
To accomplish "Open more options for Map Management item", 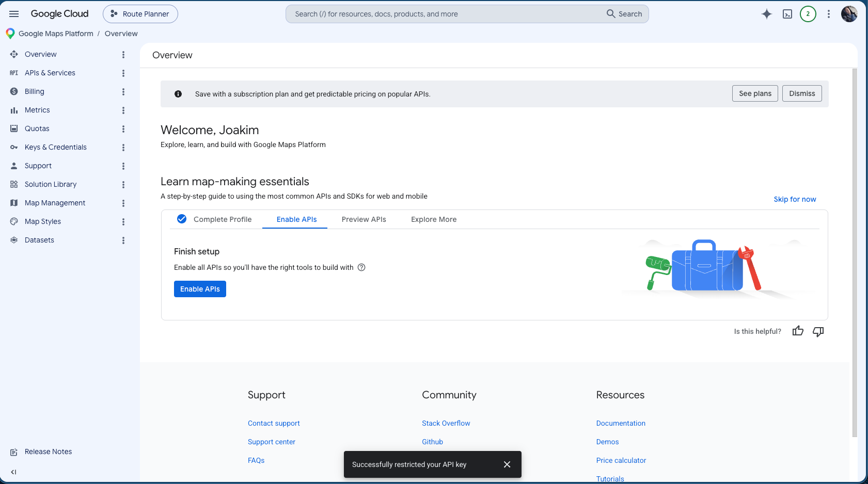I will pos(123,203).
